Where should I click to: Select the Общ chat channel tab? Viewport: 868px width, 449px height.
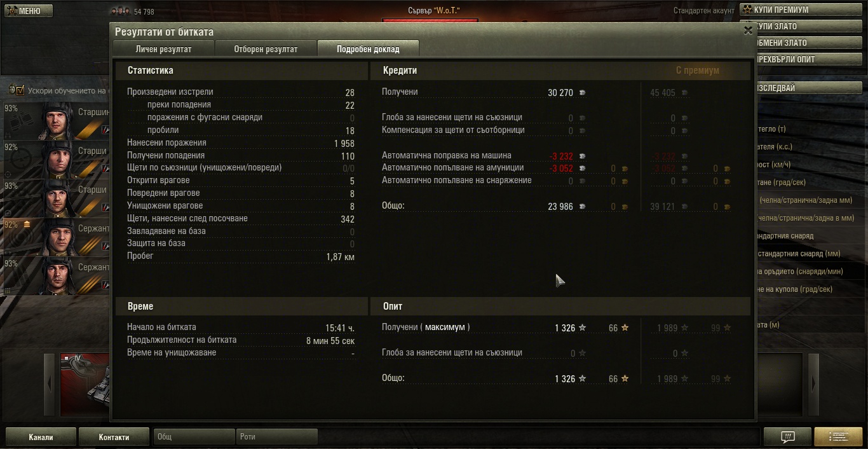coord(194,437)
